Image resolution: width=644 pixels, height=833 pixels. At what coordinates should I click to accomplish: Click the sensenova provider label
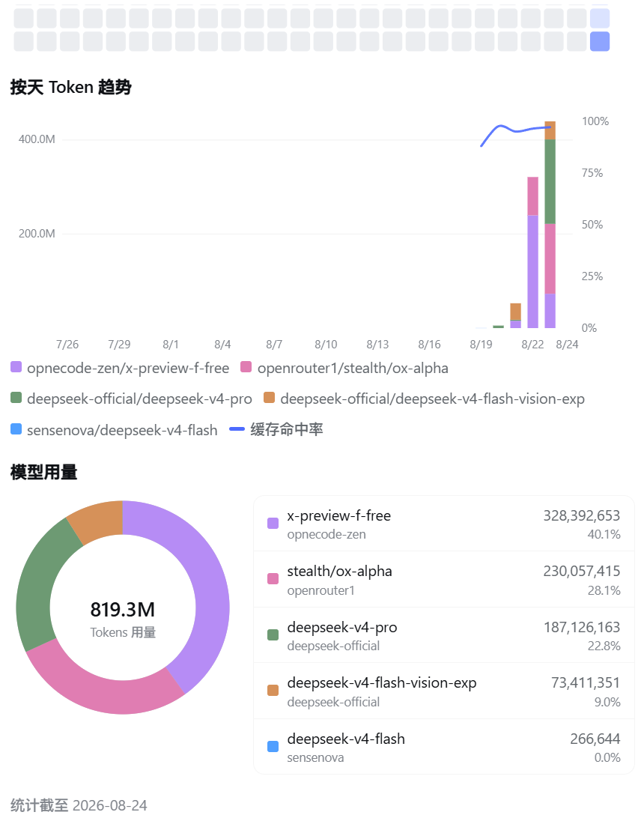click(x=315, y=758)
